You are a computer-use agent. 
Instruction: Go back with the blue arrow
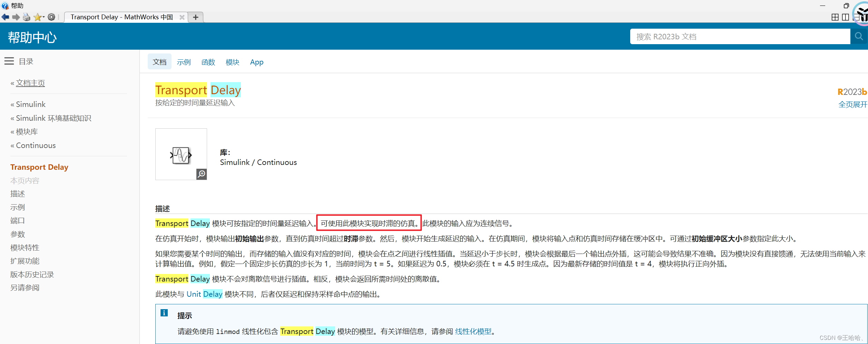[6, 17]
